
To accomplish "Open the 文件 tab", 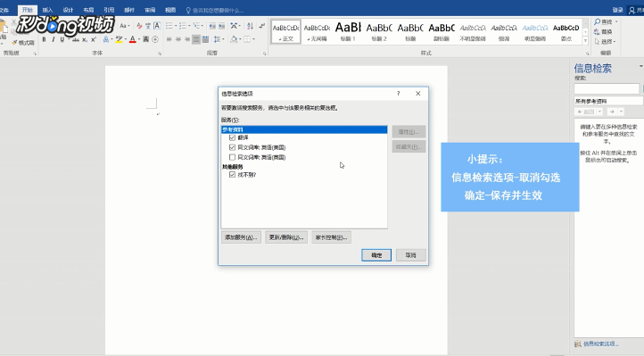I will tap(4, 10).
